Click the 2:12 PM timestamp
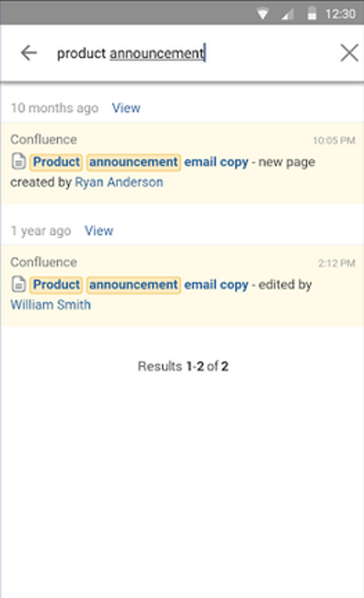This screenshot has width=364, height=598. (x=337, y=262)
